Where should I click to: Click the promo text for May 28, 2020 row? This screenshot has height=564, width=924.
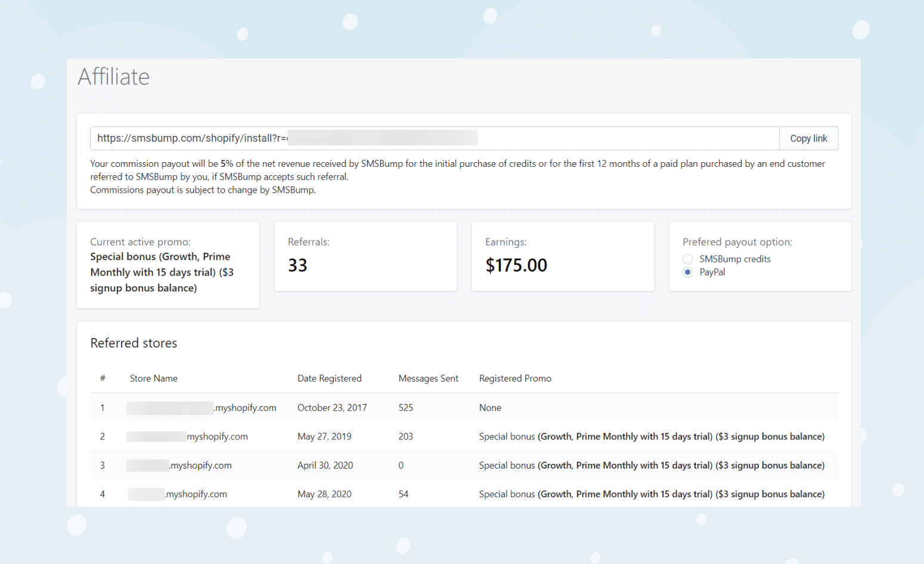coord(652,494)
